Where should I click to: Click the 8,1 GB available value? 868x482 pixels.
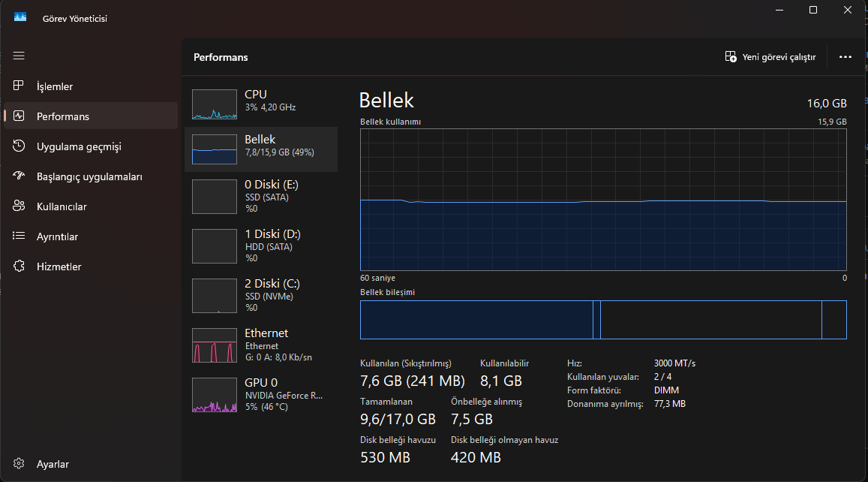tap(501, 381)
